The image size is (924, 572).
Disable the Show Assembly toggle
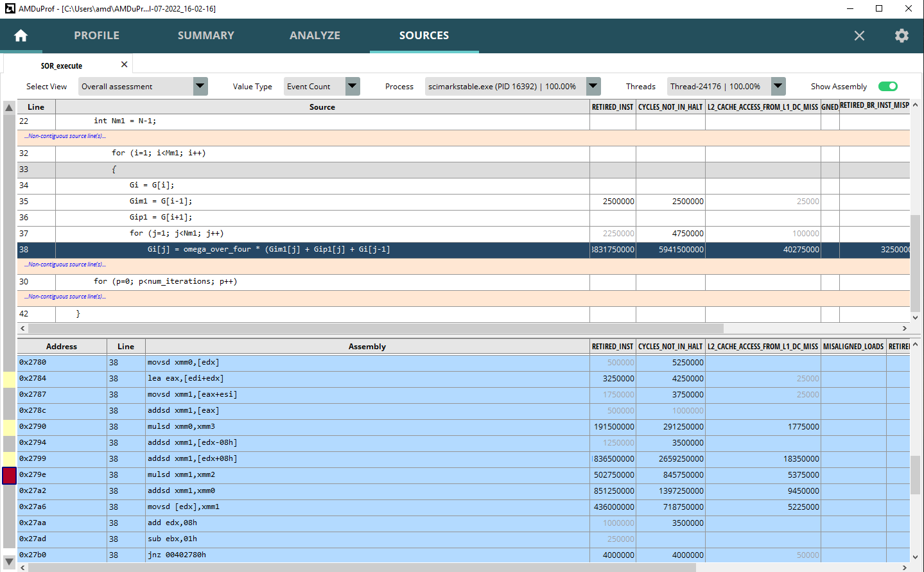pyautogui.click(x=888, y=85)
